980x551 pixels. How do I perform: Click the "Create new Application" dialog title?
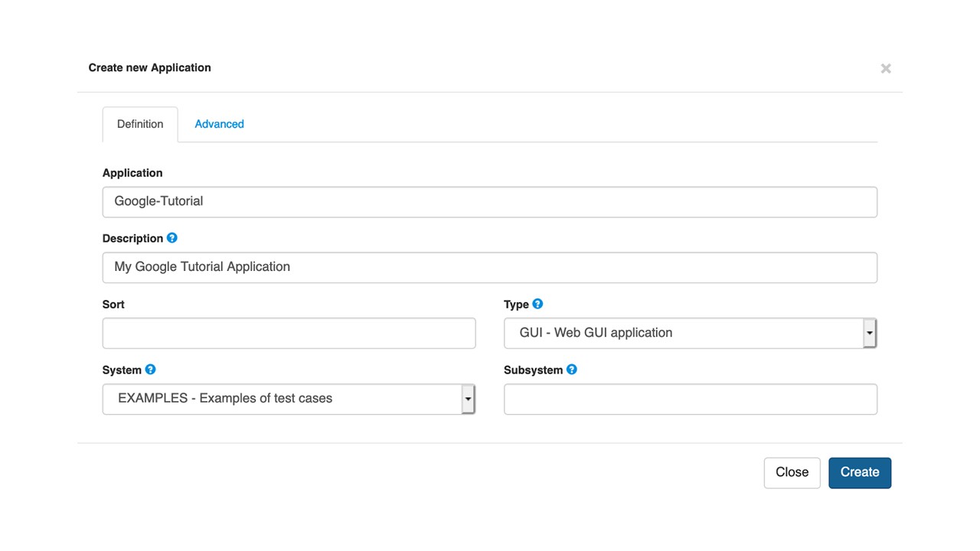pyautogui.click(x=149, y=67)
